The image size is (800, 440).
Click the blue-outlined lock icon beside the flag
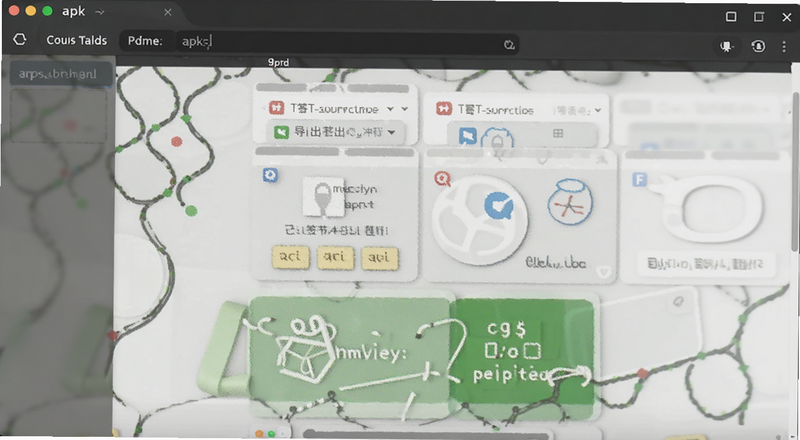point(497,139)
